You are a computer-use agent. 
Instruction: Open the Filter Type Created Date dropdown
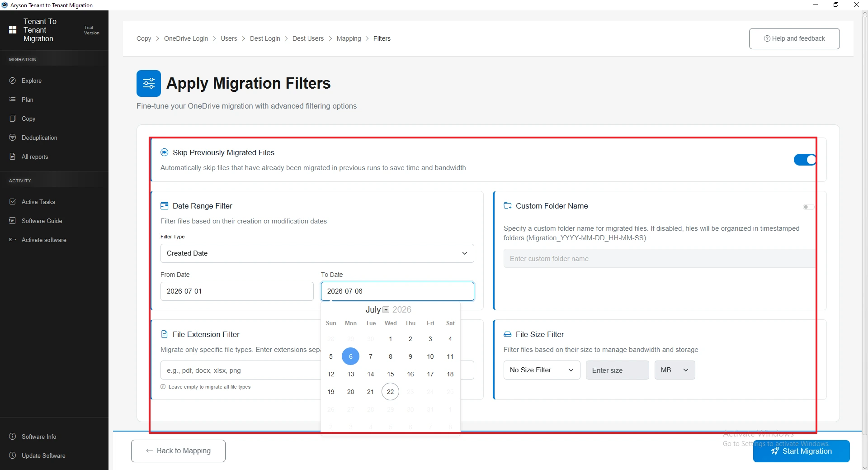coord(317,253)
